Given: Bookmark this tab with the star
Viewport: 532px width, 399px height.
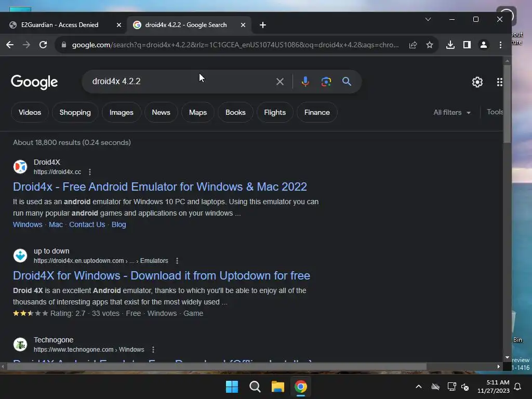Looking at the screenshot, I should 430,45.
